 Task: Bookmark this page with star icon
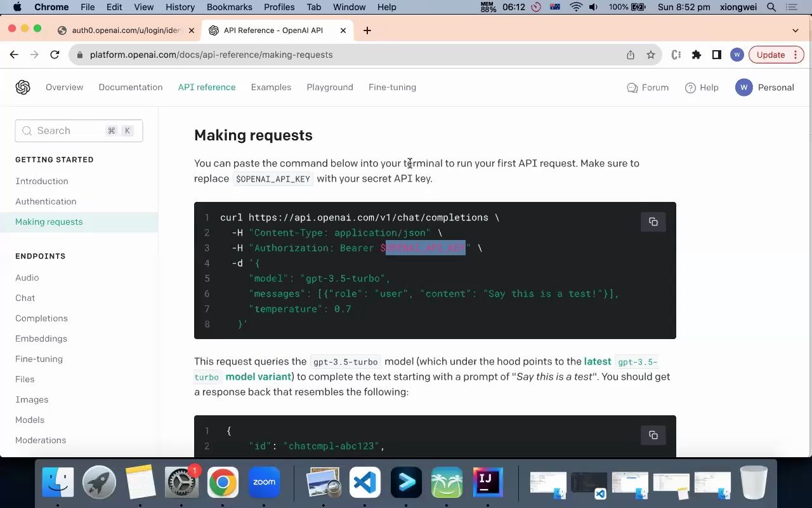coord(651,55)
